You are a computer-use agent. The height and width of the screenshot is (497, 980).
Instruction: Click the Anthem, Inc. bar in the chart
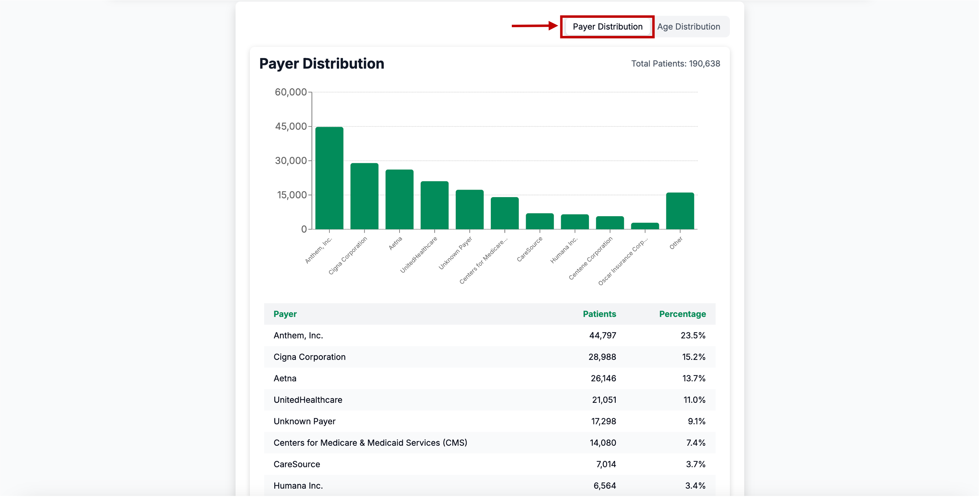point(329,178)
